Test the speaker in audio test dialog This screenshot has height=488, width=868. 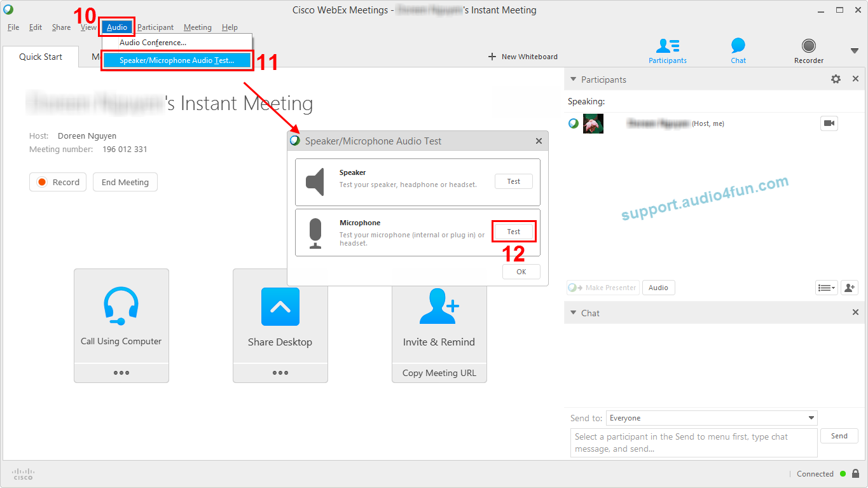point(514,181)
